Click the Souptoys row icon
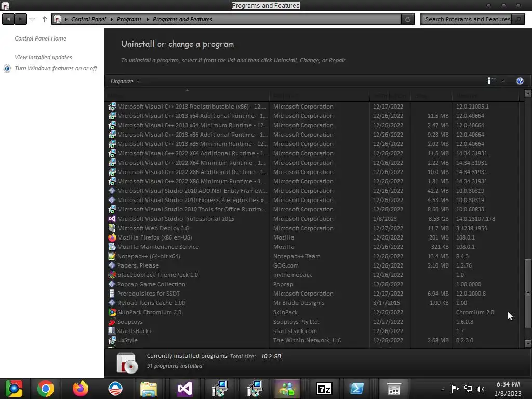 [x=112, y=322]
